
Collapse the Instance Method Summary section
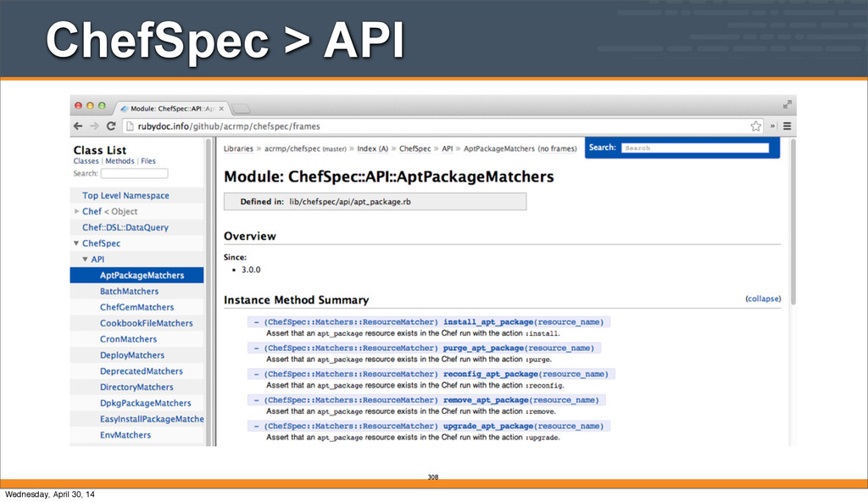pyautogui.click(x=765, y=299)
